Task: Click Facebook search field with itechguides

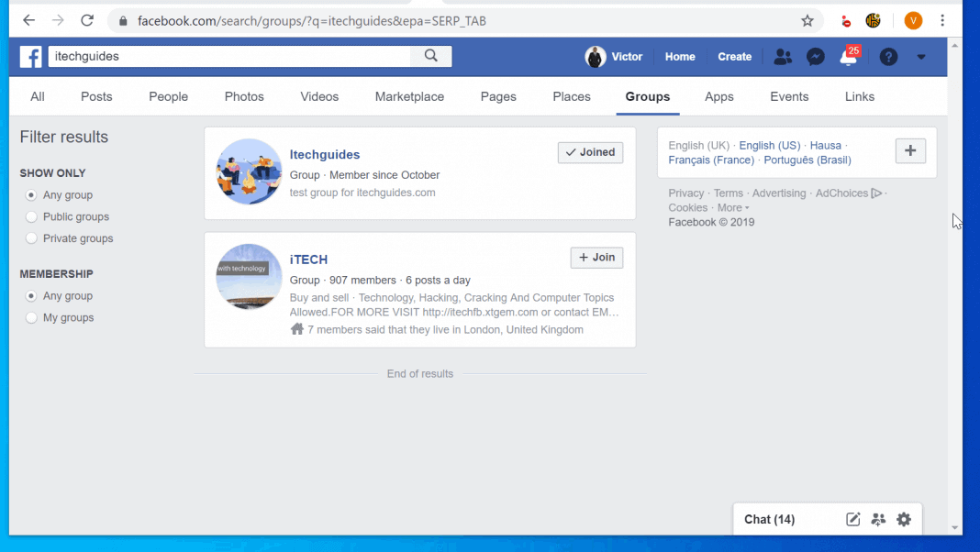Action: 229,56
